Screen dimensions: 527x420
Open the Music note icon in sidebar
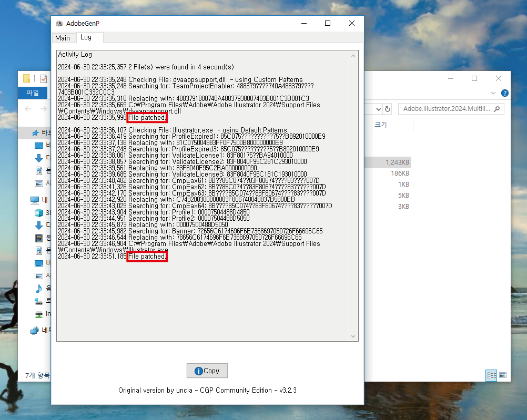pyautogui.click(x=39, y=288)
